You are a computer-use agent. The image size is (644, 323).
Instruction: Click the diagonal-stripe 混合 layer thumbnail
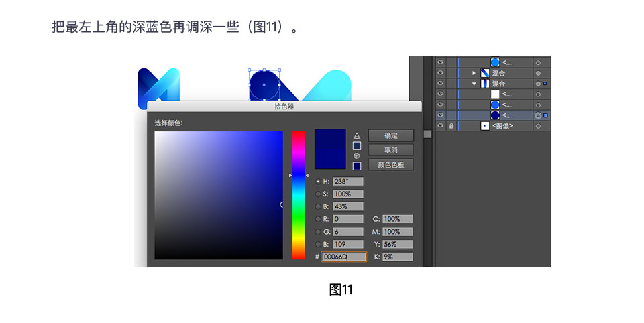tap(484, 73)
